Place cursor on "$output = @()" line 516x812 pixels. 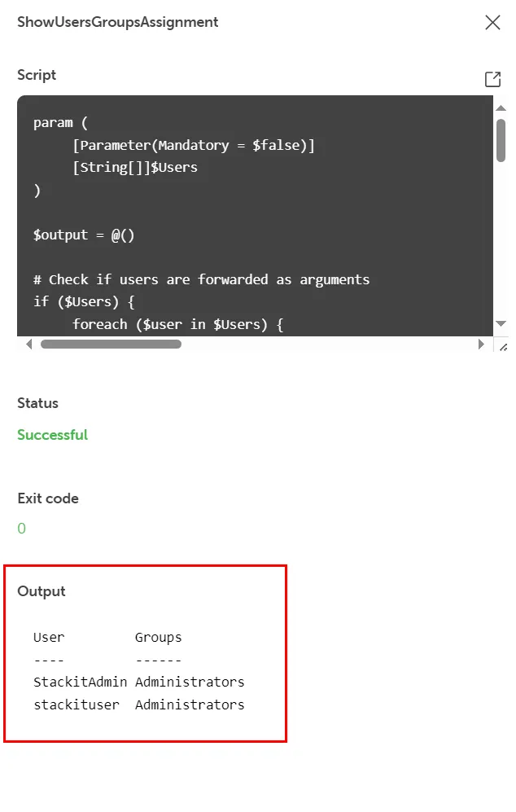[84, 235]
